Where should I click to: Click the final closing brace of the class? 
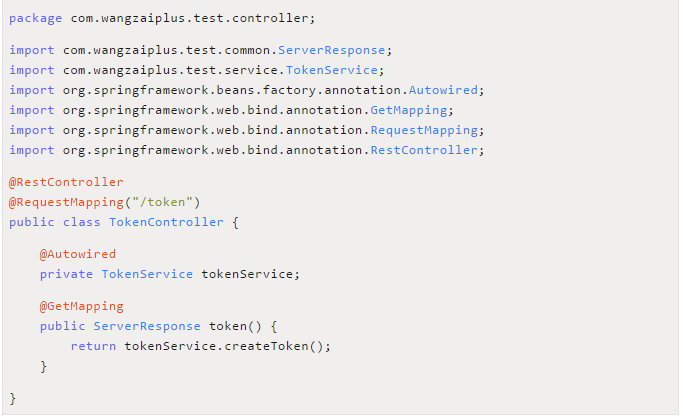(x=13, y=398)
